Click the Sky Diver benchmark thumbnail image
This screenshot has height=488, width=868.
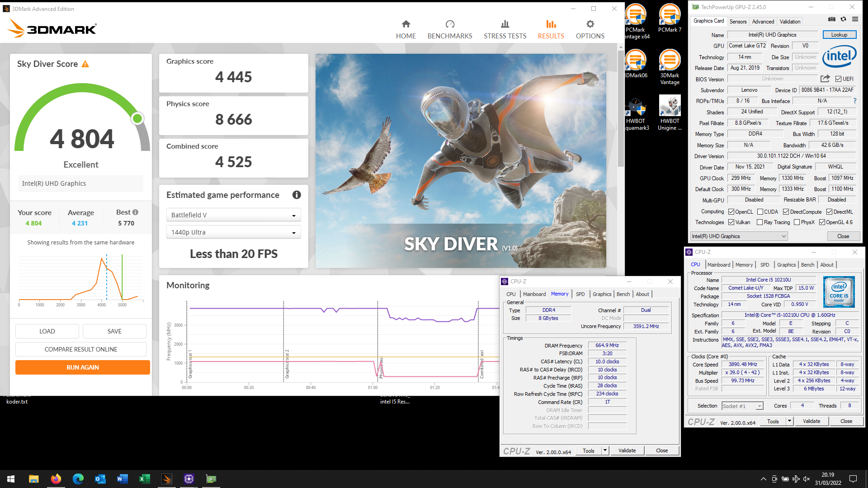pos(461,160)
